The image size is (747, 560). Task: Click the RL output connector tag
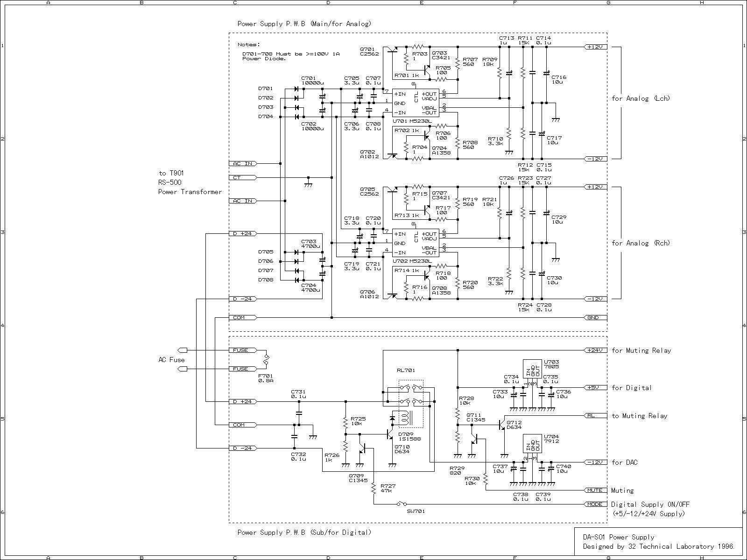coord(595,415)
